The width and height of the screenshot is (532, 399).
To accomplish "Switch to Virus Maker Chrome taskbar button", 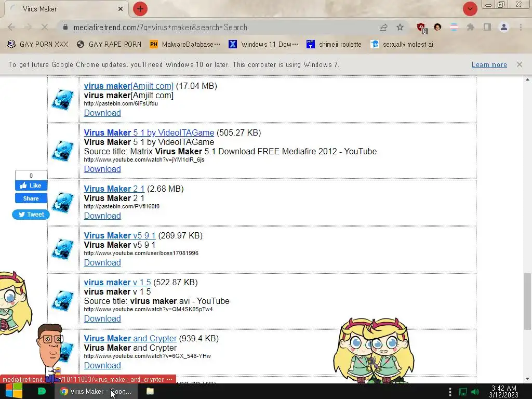I will [96, 391].
